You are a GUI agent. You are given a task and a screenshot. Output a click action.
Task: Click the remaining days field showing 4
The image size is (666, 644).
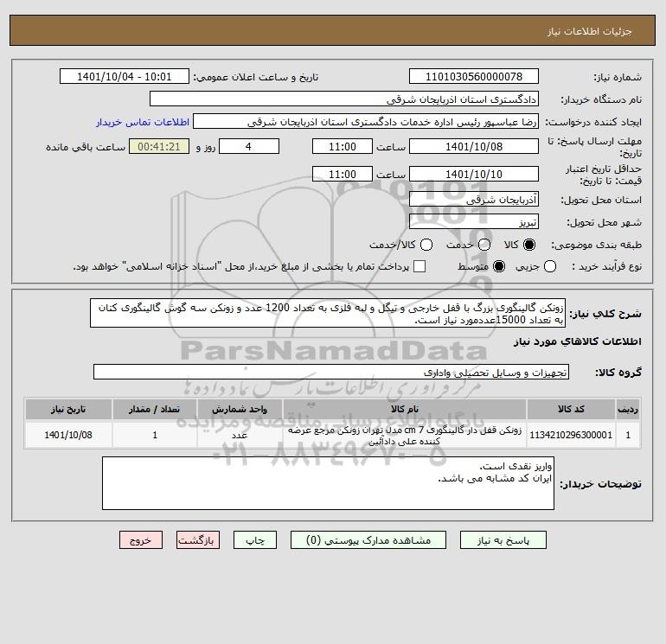(x=248, y=146)
